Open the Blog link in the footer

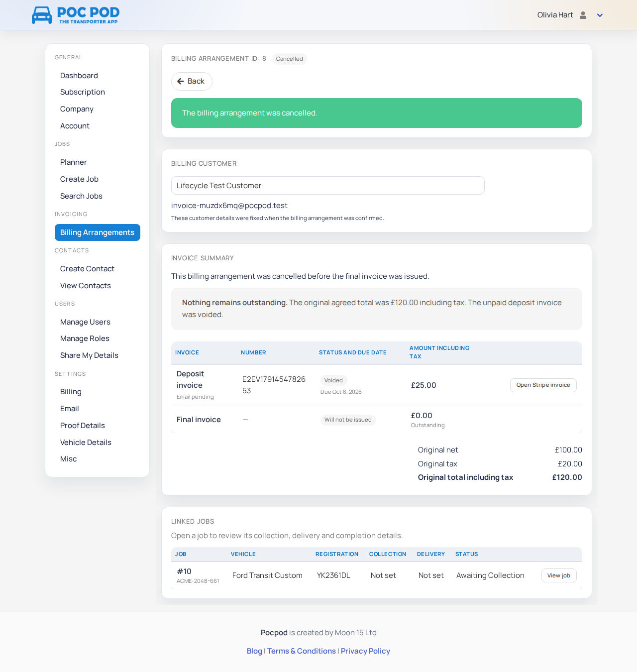click(254, 651)
